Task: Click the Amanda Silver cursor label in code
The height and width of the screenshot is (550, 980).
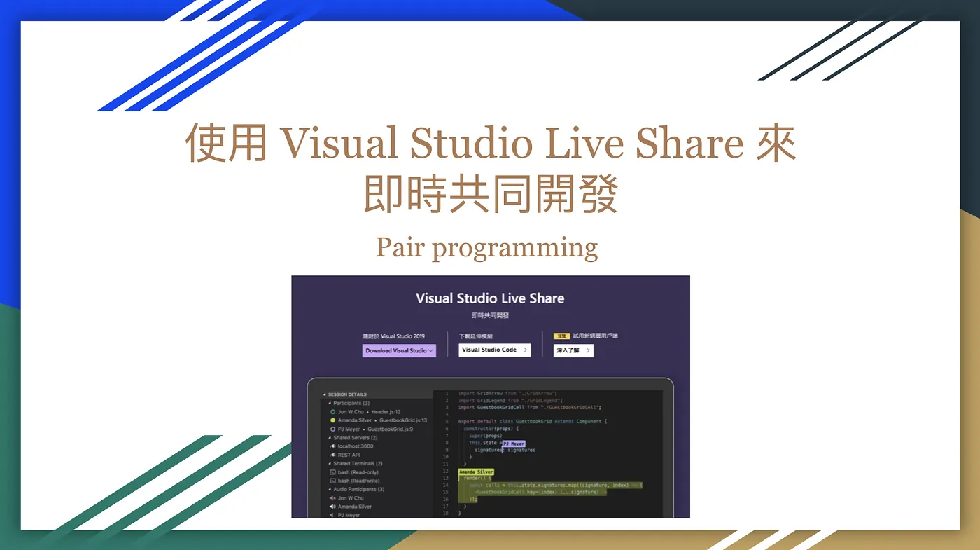Action: pos(477,472)
